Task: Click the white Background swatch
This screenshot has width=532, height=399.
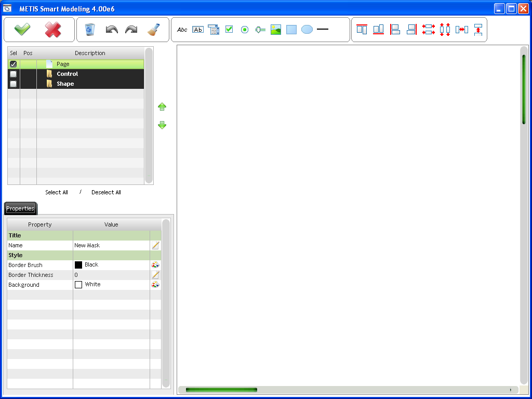Action: (x=78, y=285)
